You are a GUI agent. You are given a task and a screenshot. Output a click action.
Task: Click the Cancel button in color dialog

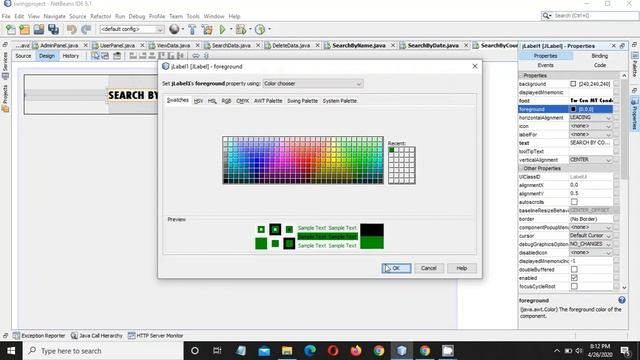pos(429,268)
